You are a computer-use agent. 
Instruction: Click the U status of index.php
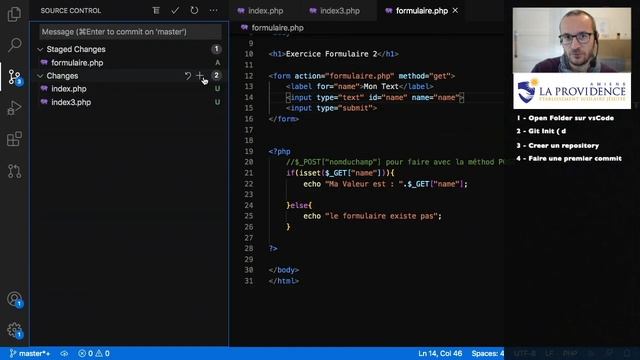click(x=218, y=89)
